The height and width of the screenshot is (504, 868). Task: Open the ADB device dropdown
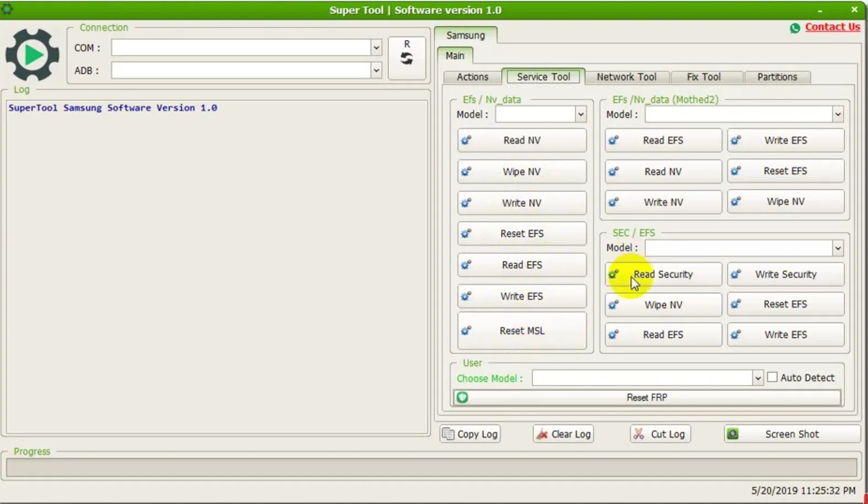click(x=376, y=70)
